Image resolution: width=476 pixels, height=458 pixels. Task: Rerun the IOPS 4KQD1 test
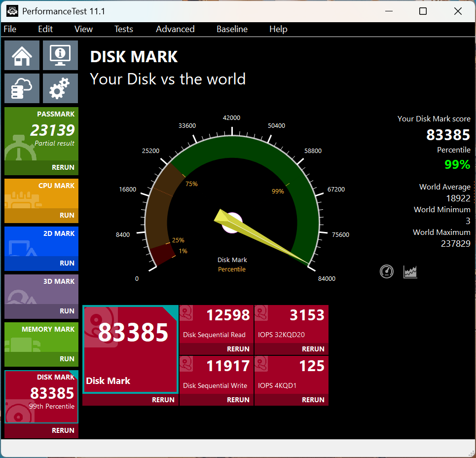click(313, 400)
